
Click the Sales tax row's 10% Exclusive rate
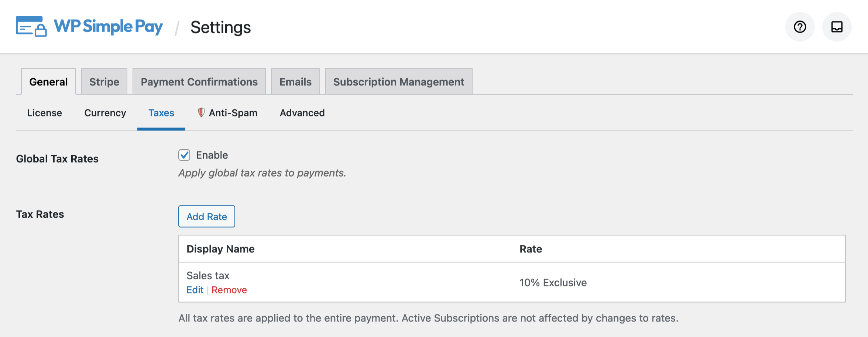[x=553, y=283]
